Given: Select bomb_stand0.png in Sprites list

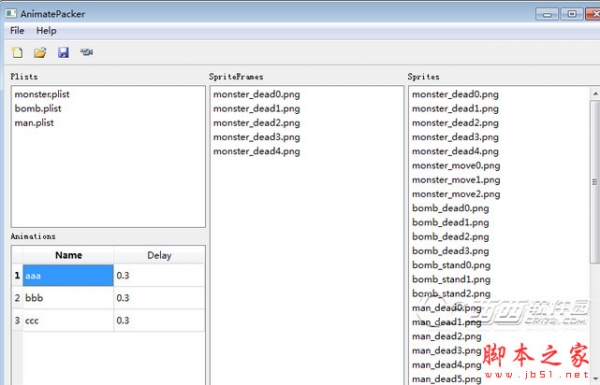Looking at the screenshot, I should pos(451,265).
